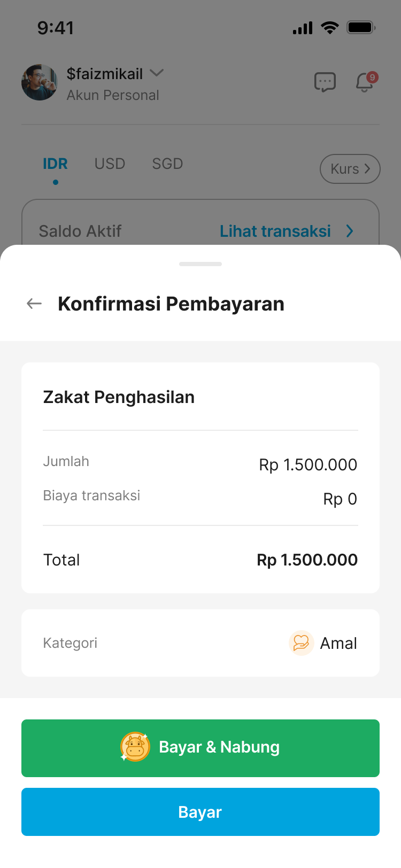
Task: Tap the battery status icon
Action: click(361, 28)
